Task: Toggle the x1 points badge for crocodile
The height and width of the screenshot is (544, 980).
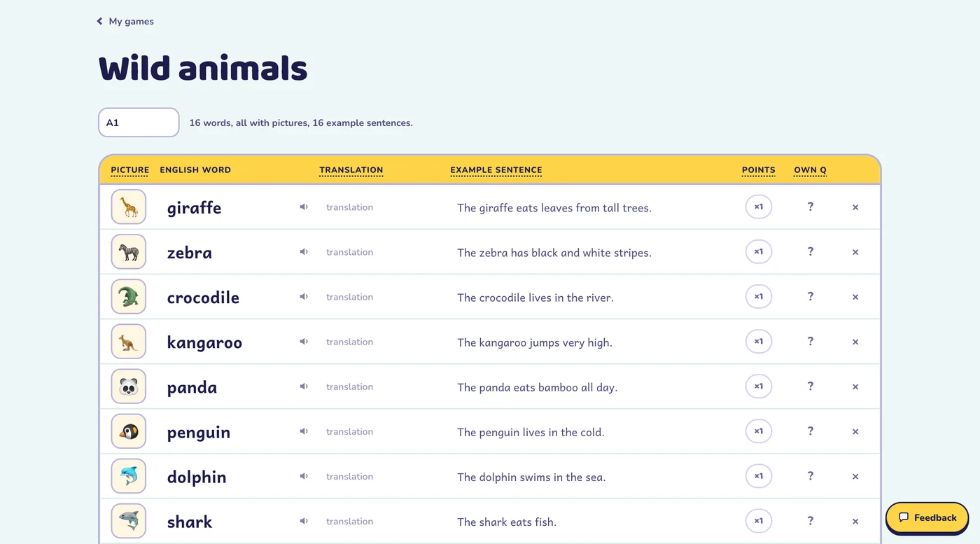Action: (x=759, y=297)
